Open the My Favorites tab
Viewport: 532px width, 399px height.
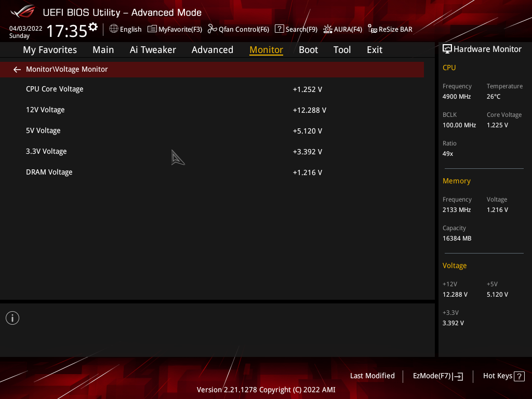(x=50, y=50)
